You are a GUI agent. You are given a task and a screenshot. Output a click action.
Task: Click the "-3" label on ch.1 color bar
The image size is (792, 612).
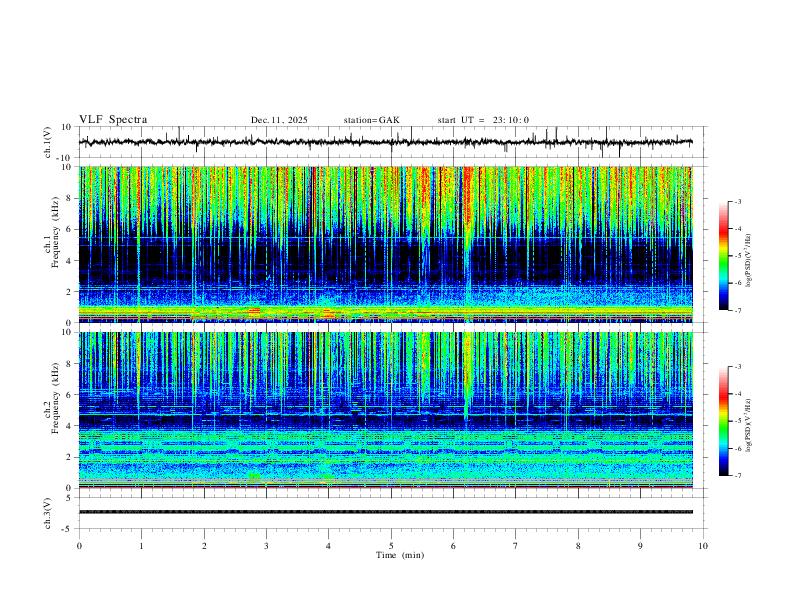coord(737,201)
